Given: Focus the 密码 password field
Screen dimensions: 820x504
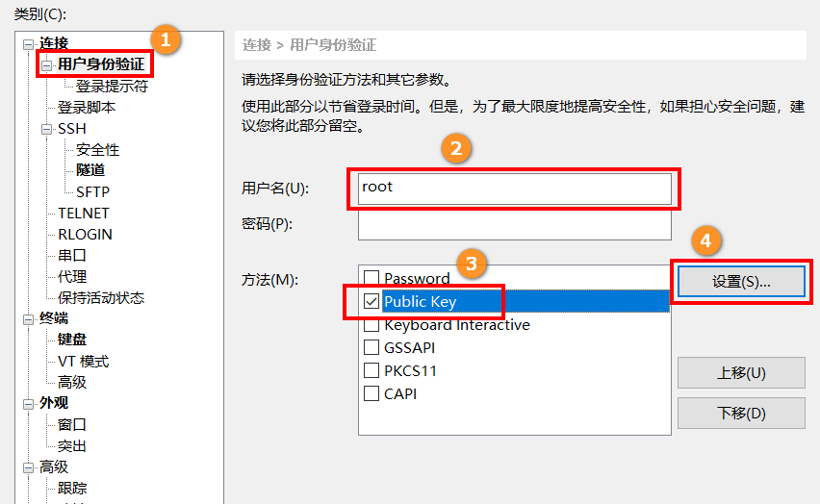Looking at the screenshot, I should (x=514, y=225).
